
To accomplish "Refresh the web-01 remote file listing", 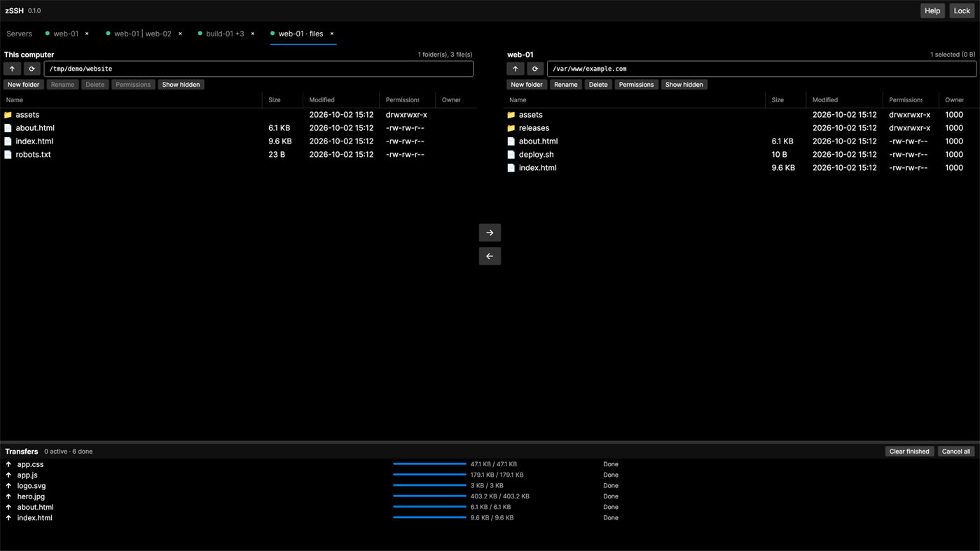I will click(535, 69).
